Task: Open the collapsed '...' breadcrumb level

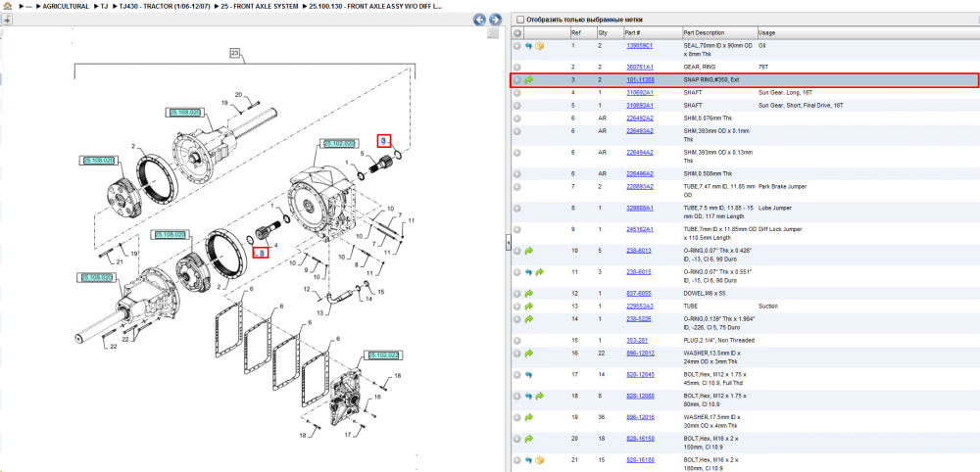Action: tap(28, 6)
